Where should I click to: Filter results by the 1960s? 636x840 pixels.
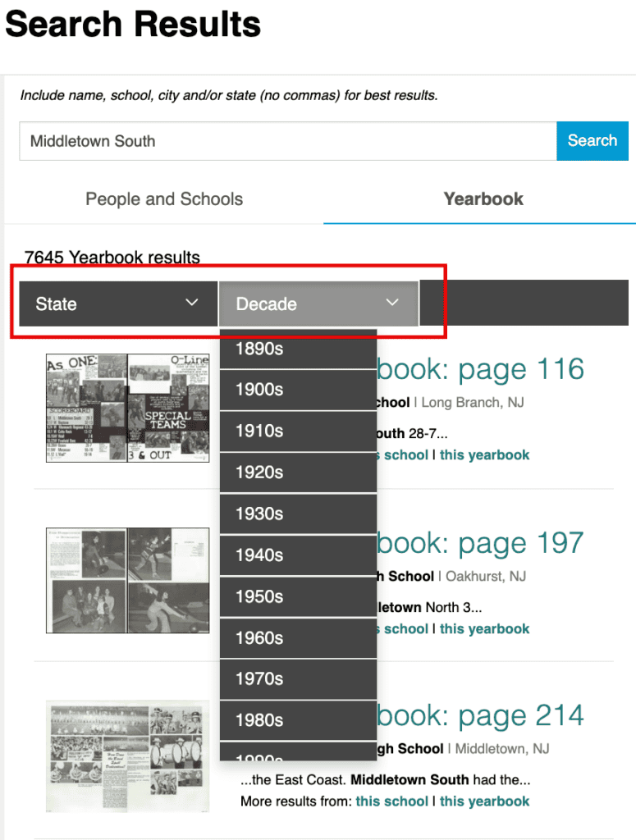tap(298, 638)
